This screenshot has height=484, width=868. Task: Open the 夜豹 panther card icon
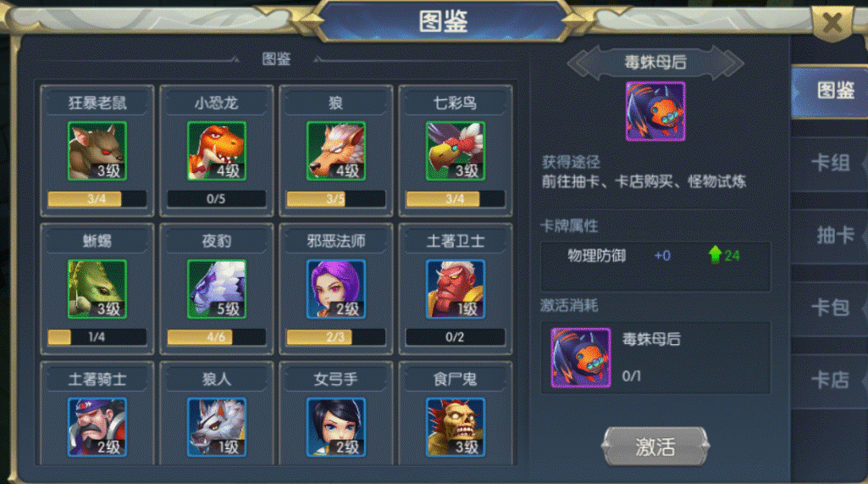pos(217,289)
